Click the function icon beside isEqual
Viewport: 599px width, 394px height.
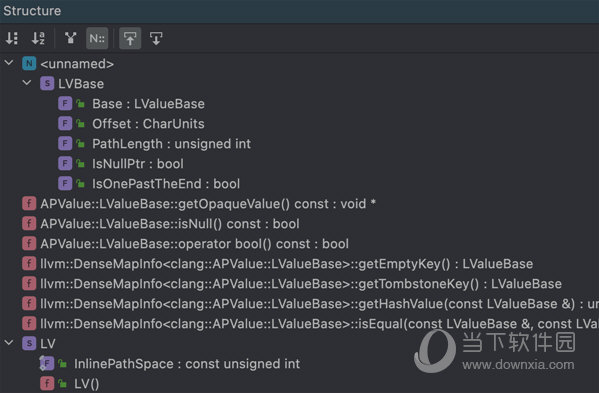tap(29, 324)
